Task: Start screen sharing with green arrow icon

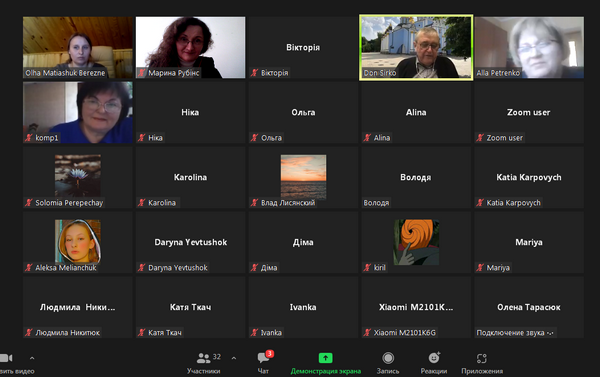Action: coord(326,358)
